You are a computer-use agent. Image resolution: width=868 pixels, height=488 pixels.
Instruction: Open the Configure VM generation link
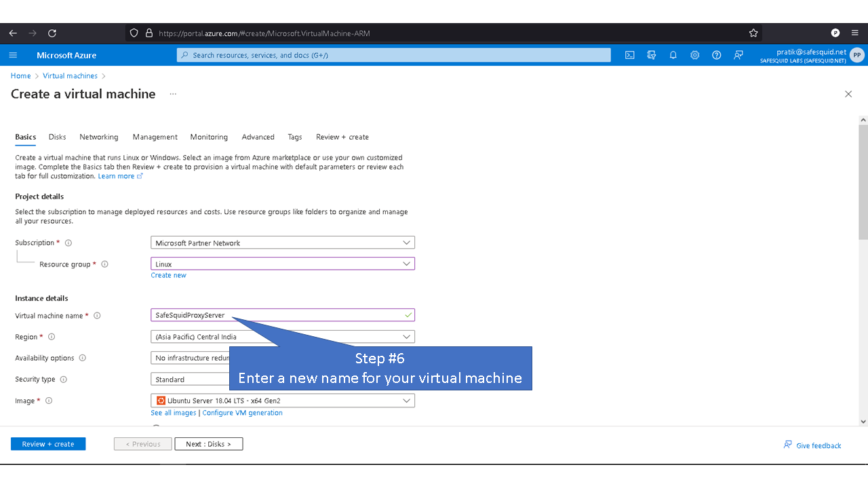243,413
